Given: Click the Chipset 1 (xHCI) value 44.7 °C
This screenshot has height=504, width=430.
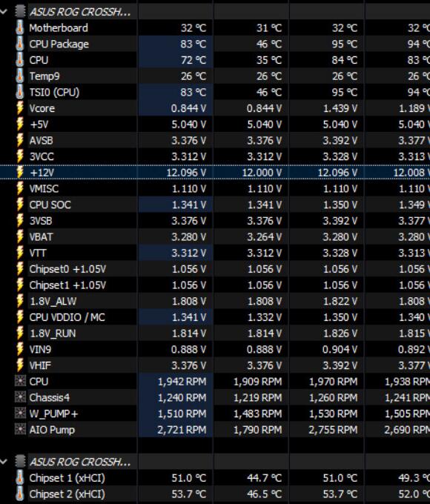Looking at the screenshot, I should 265,478.
